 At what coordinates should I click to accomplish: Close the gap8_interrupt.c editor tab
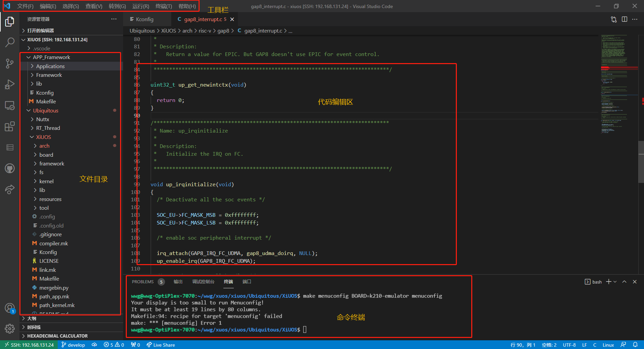[x=232, y=19]
